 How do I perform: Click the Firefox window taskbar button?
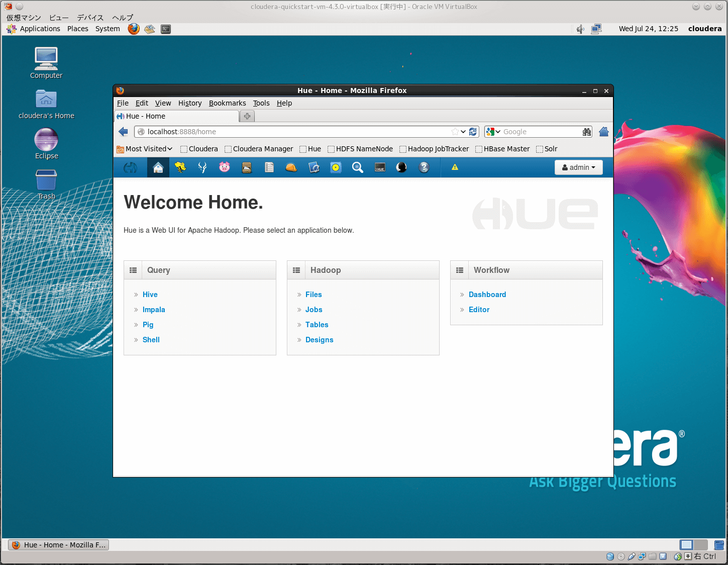pos(59,545)
